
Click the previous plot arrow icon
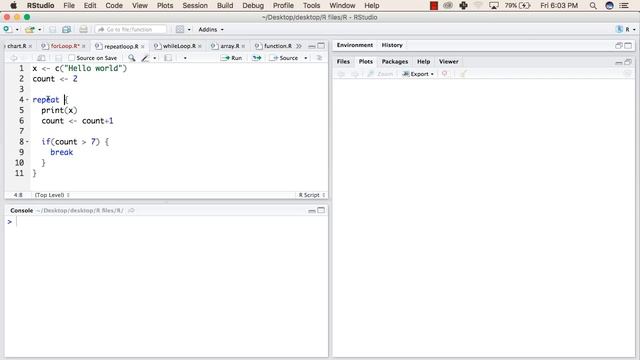341,74
